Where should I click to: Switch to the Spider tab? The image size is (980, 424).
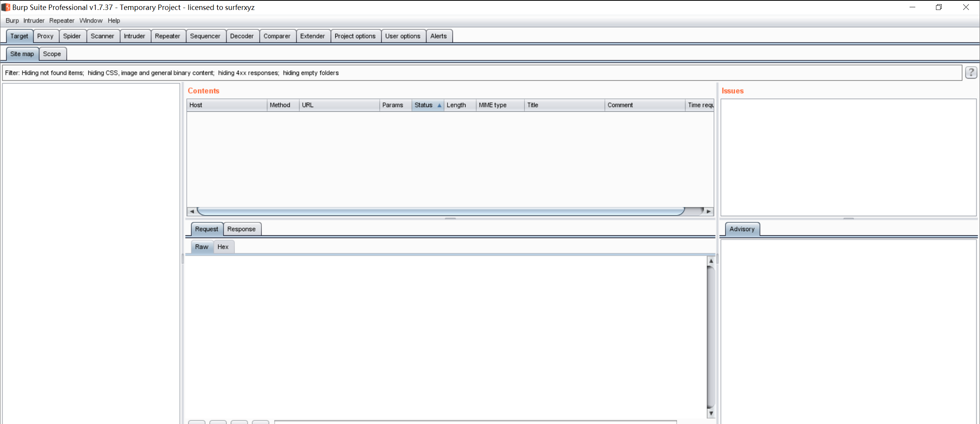click(x=72, y=36)
